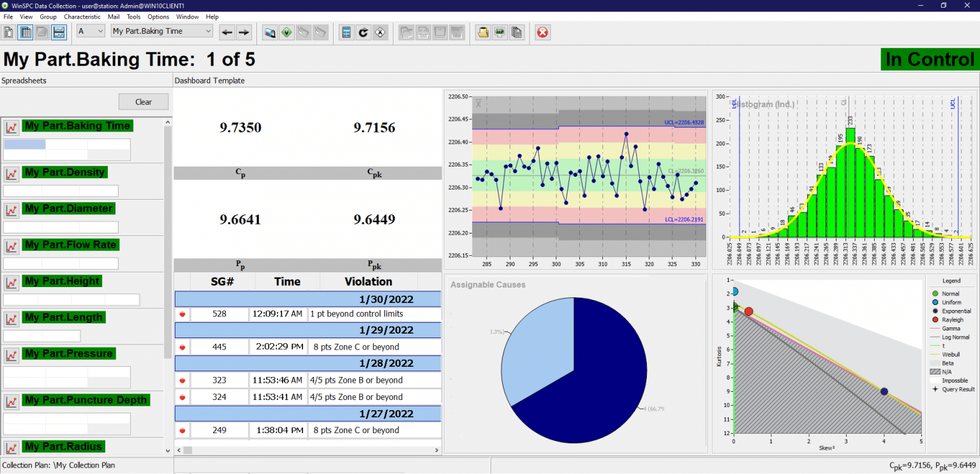This screenshot has height=474, width=980.
Task: Click the next characteristic right arrow
Action: pos(244,32)
